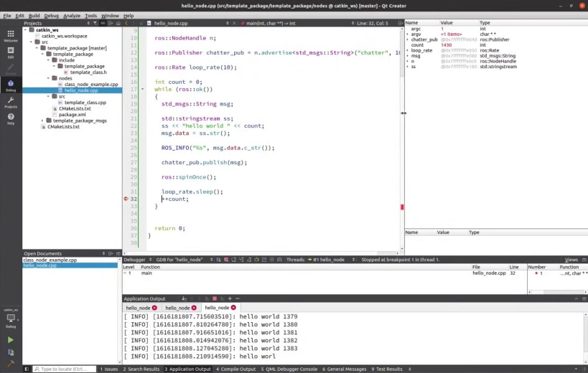Switch to Edit mode in sidebar
This screenshot has height=373, width=588.
(x=11, y=52)
